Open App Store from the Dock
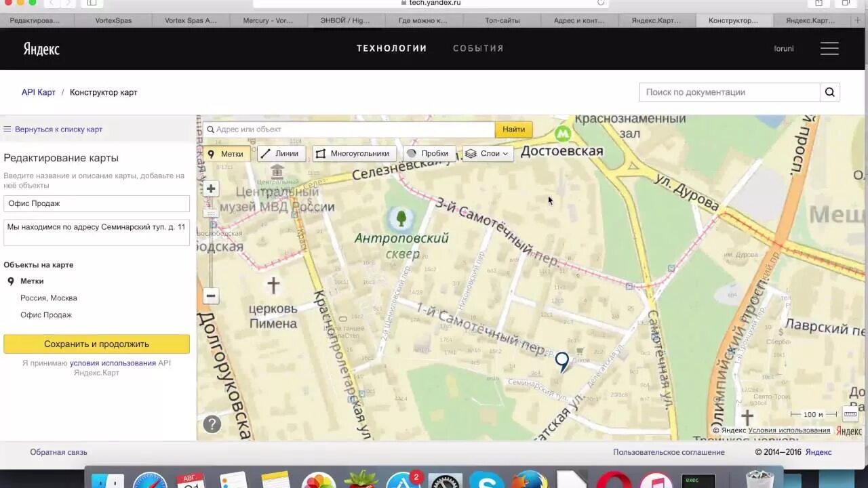This screenshot has height=488, width=868. [x=403, y=481]
